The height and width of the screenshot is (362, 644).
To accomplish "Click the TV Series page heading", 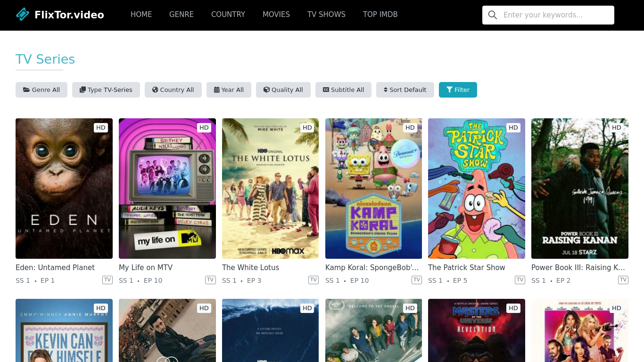I will [x=45, y=59].
